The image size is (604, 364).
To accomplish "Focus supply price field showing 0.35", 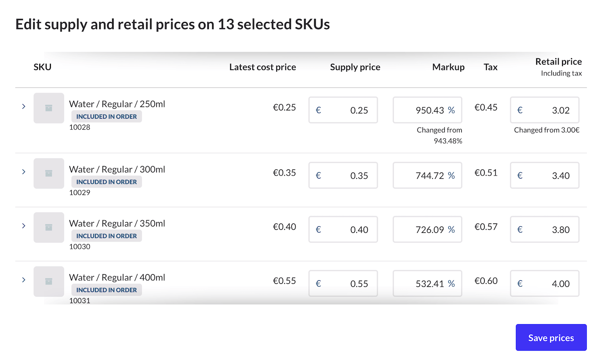I will (343, 176).
